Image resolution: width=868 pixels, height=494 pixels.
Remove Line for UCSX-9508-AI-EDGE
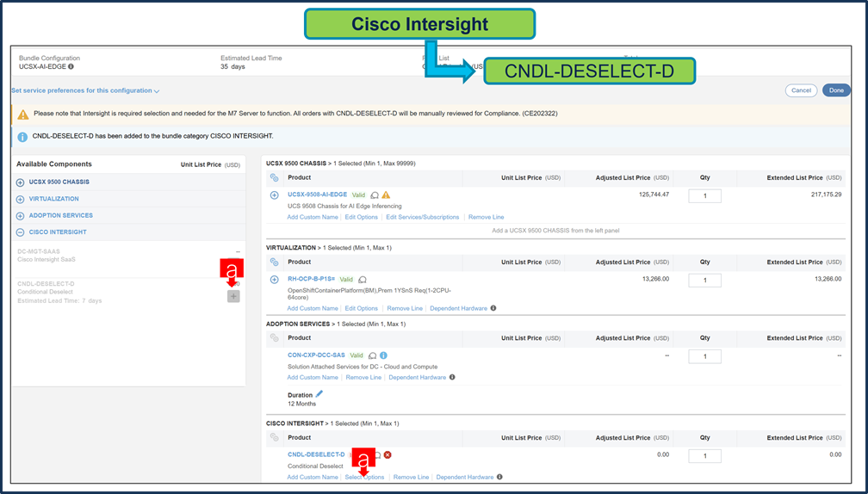pos(486,218)
